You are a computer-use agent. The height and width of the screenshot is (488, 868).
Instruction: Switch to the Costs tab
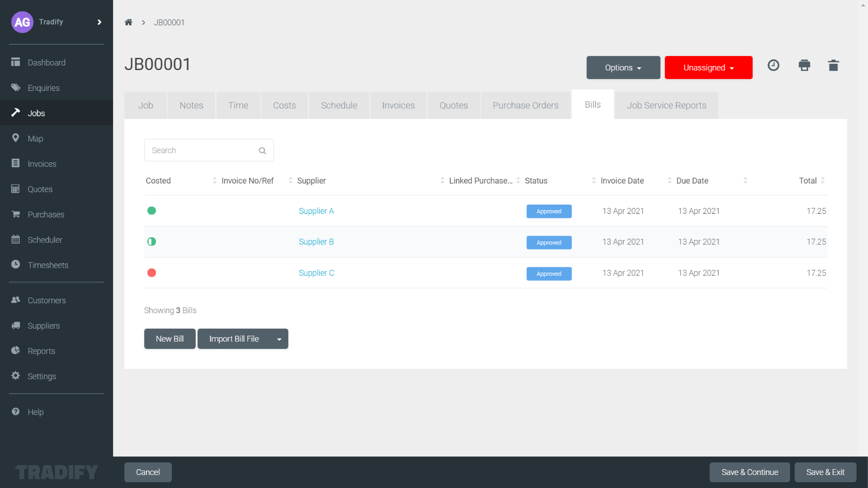(x=284, y=105)
